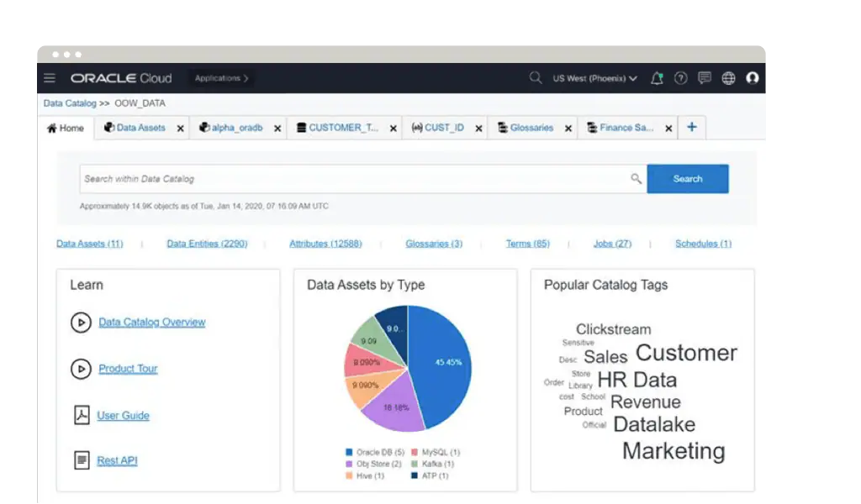Click the chat feedback icon
Image resolution: width=861 pixels, height=504 pixels.
coord(705,78)
